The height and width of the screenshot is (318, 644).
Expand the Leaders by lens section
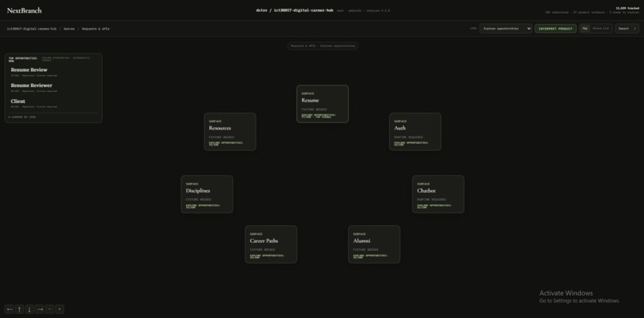(x=22, y=117)
